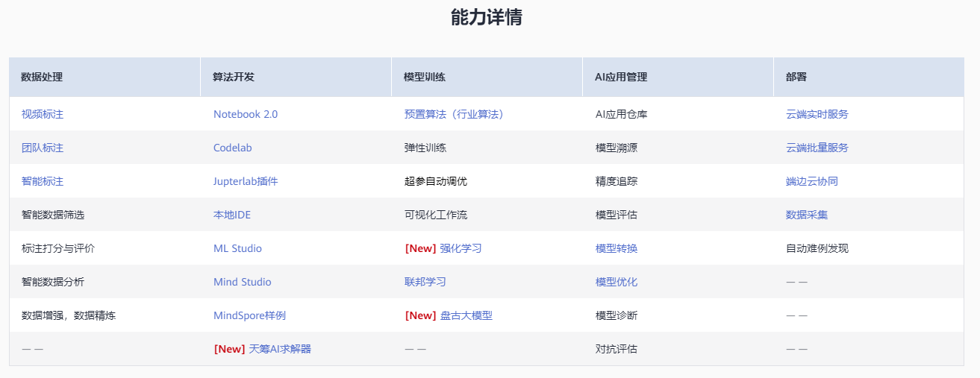Open the 视频标注 link
This screenshot has width=980, height=378.
pyautogui.click(x=43, y=114)
